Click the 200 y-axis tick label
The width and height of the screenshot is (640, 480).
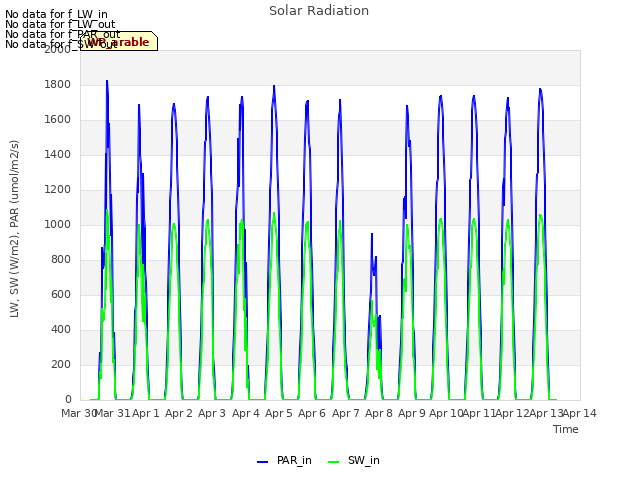coord(61,364)
